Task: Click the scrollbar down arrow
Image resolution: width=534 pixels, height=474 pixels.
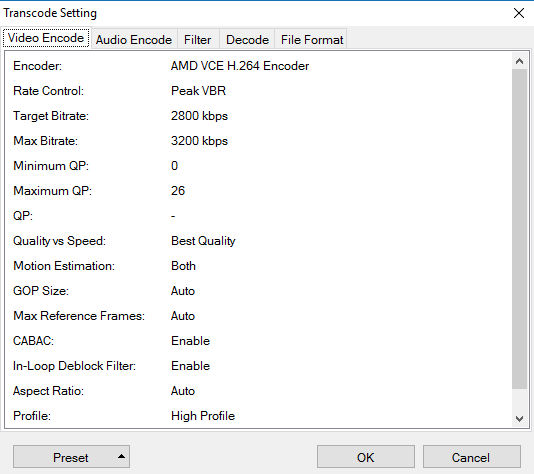Action: click(519, 418)
